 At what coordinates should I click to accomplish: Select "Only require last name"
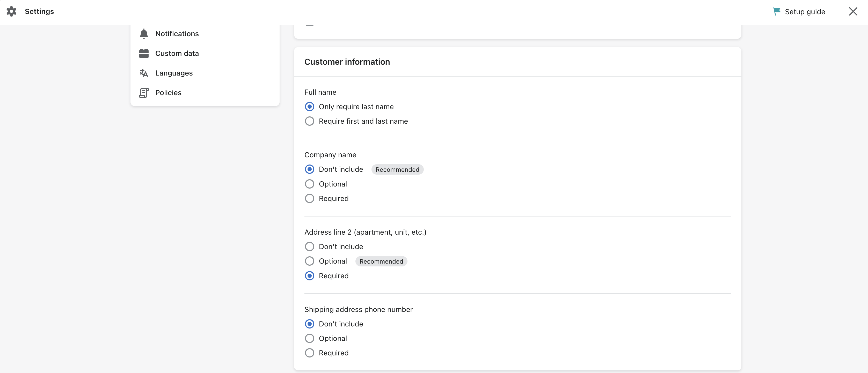309,106
